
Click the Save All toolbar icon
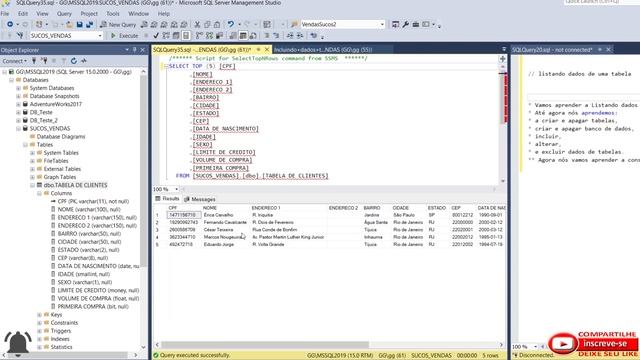click(x=89, y=24)
